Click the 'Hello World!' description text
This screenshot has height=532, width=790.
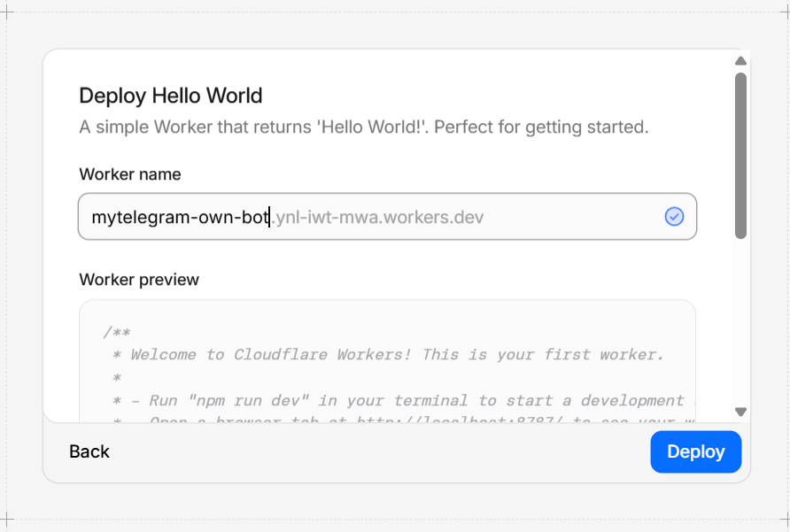click(365, 127)
